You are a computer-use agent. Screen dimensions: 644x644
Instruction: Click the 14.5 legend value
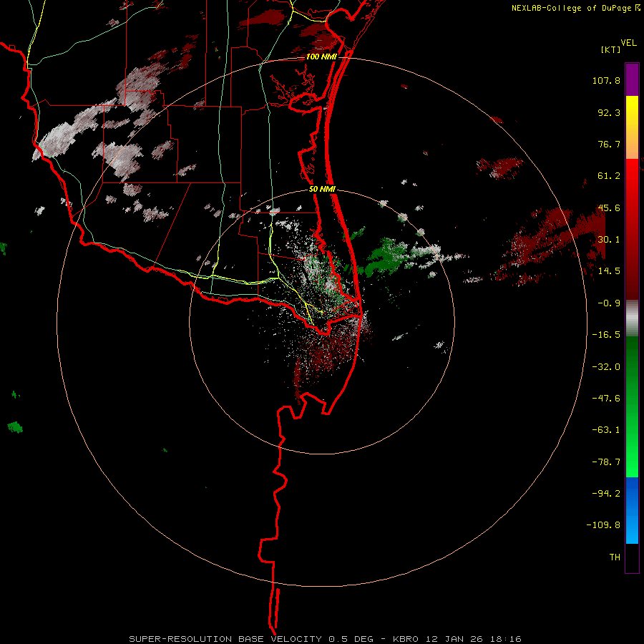click(609, 271)
